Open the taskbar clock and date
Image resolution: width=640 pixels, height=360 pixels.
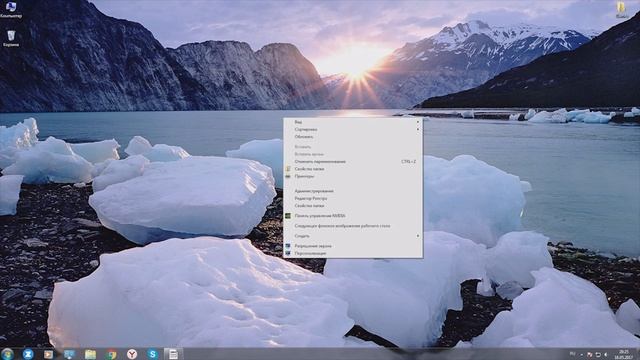coord(623,354)
